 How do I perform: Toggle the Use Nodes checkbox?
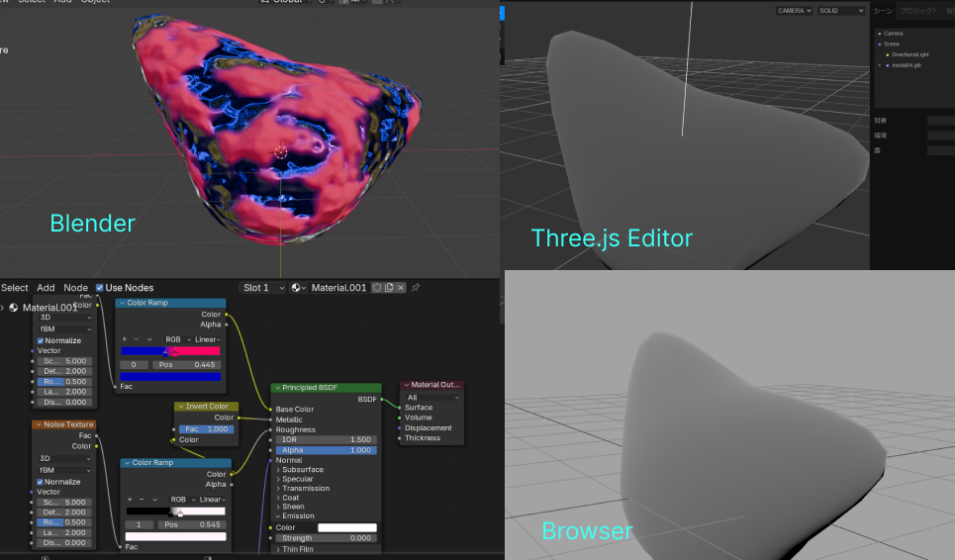point(100,288)
